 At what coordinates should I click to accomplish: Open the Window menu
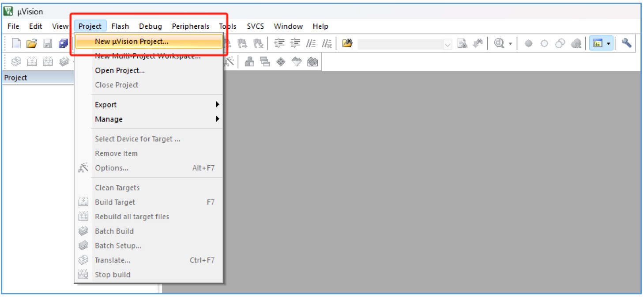coord(288,26)
